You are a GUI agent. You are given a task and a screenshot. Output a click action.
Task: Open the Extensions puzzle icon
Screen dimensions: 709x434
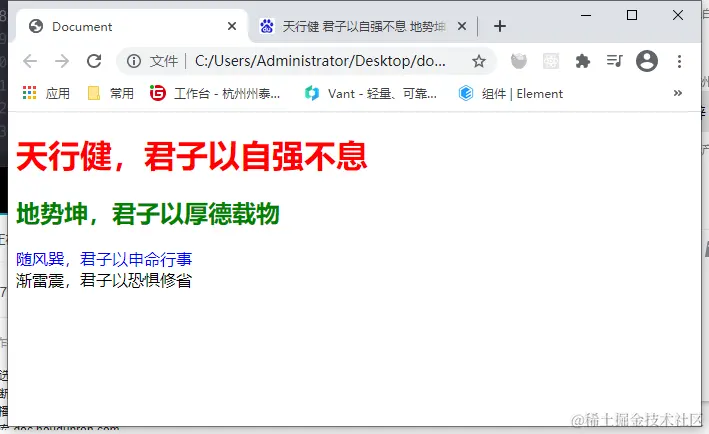pos(583,61)
